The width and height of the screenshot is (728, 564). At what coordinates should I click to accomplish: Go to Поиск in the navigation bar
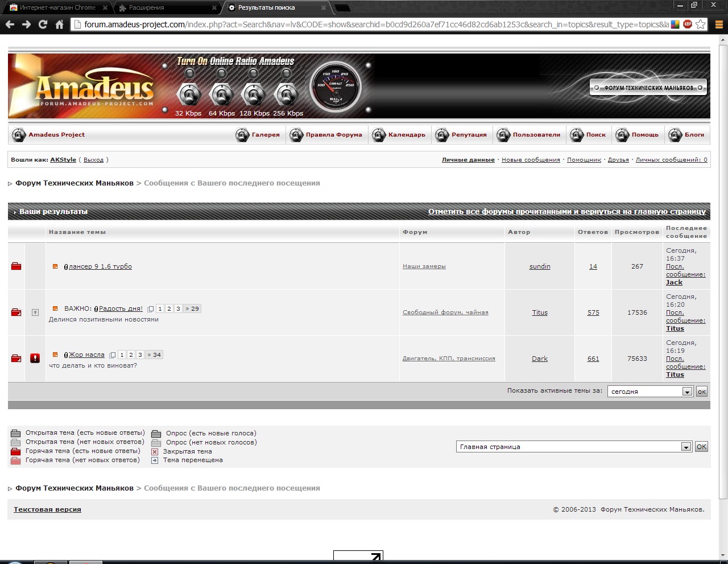pyautogui.click(x=589, y=135)
